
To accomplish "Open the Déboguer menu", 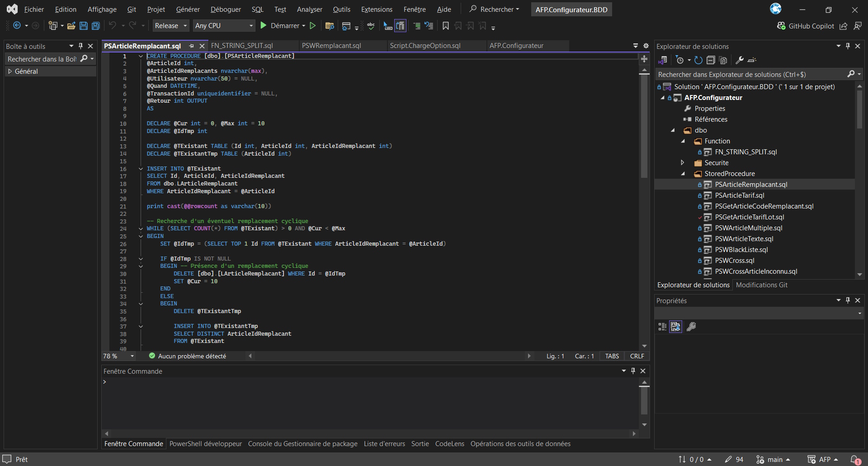I will [226, 10].
